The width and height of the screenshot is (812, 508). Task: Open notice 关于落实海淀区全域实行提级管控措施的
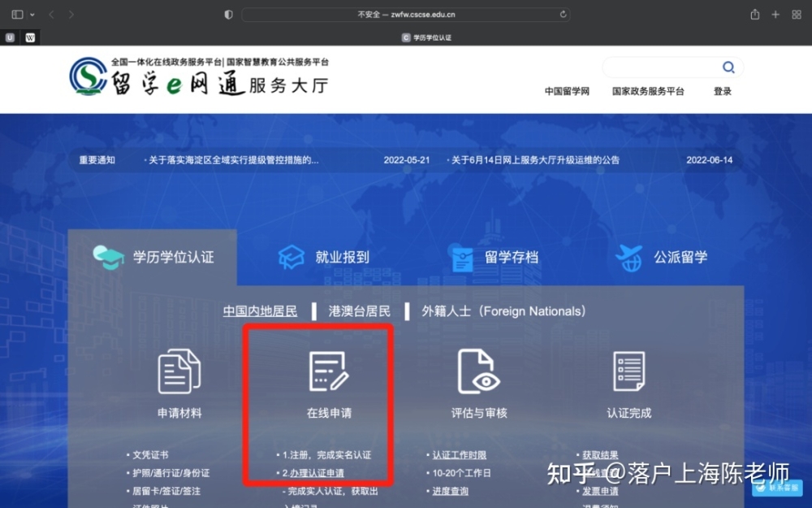coord(234,160)
